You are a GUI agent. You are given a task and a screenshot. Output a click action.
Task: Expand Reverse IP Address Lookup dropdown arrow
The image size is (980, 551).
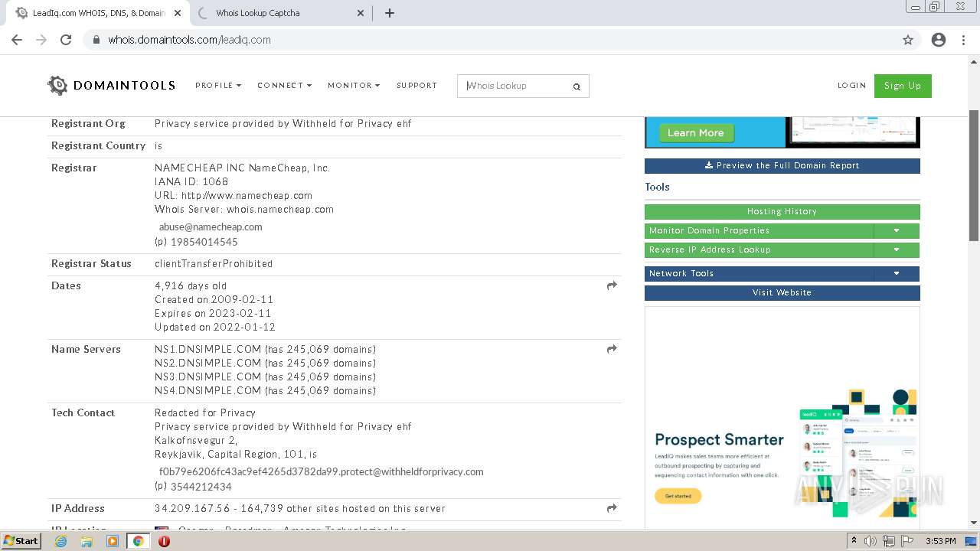pos(897,249)
